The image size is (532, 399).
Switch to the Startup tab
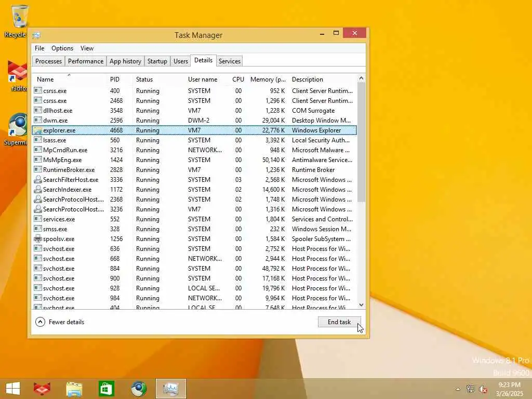click(x=157, y=61)
